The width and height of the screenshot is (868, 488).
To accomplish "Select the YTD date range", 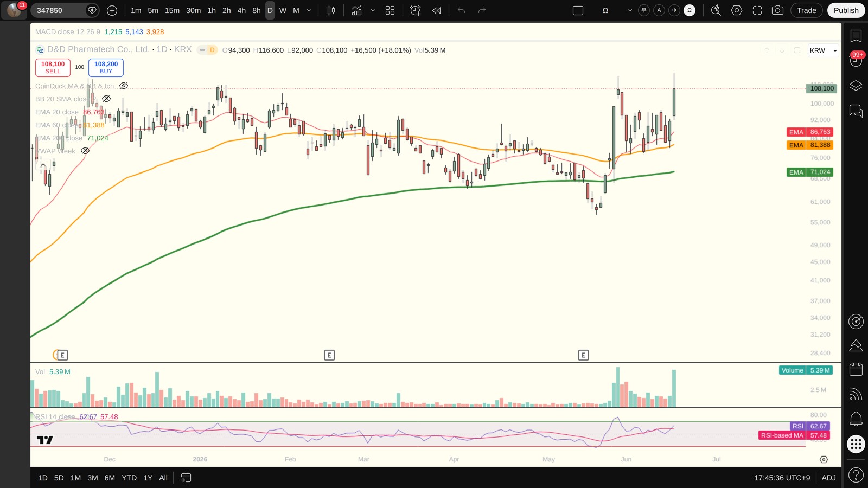I will 129,478.
